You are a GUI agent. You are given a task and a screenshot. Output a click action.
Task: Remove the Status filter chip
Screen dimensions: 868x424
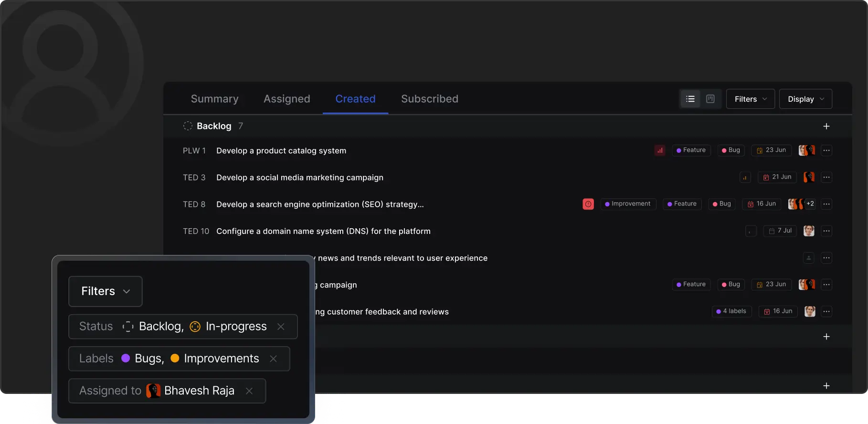(281, 327)
